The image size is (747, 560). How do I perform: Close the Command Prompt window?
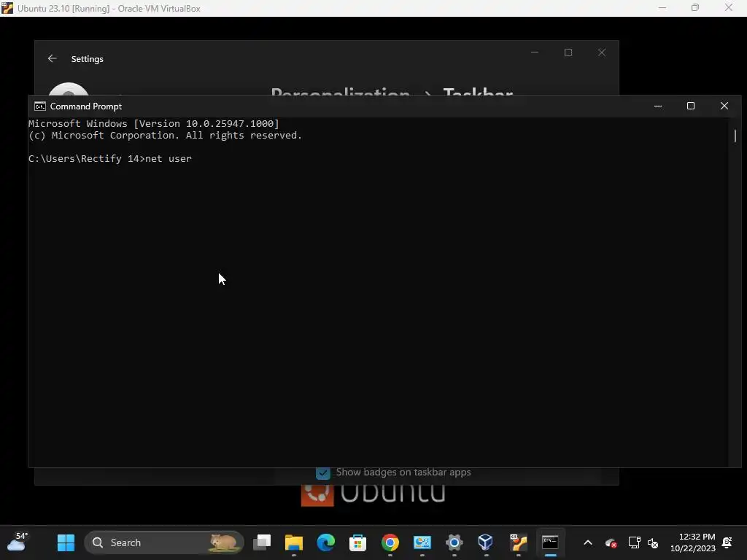point(724,106)
